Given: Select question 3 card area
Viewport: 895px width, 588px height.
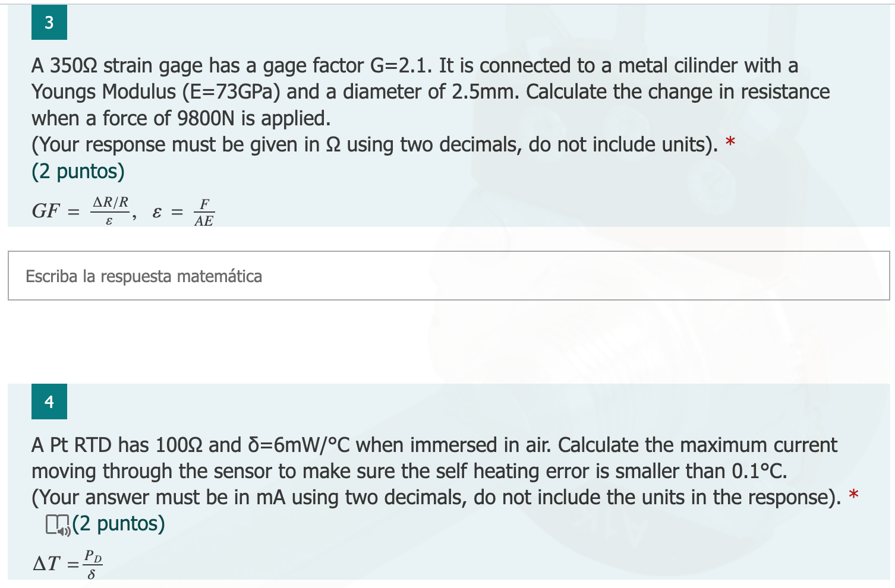Looking at the screenshot, I should [x=446, y=116].
